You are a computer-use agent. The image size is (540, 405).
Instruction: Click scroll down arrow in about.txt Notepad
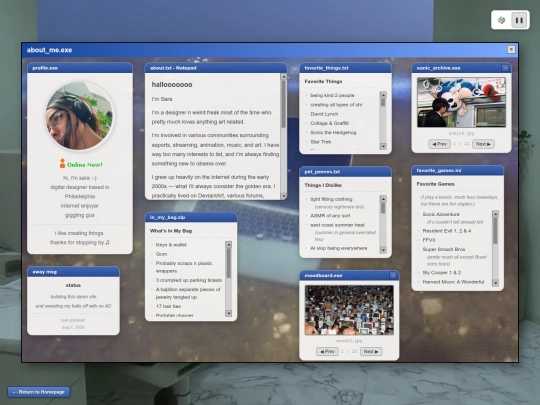[283, 196]
